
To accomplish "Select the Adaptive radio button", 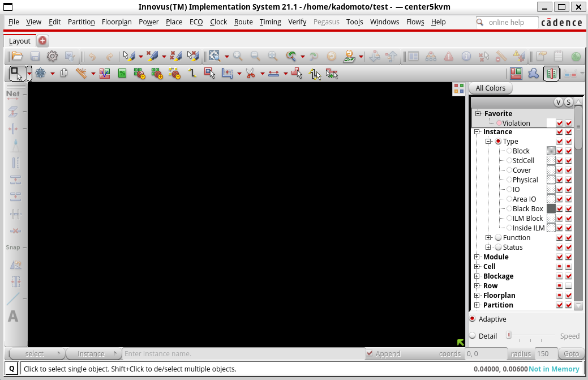I will coord(473,318).
